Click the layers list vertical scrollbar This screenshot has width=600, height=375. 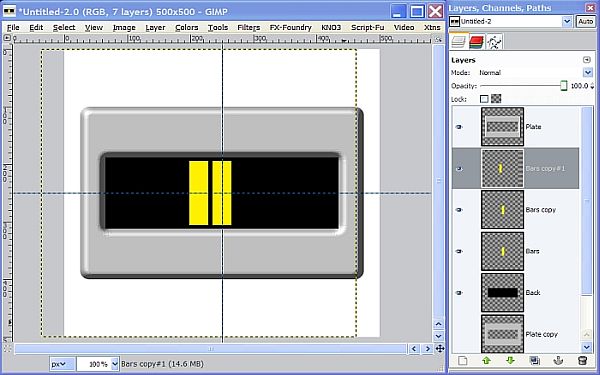[587, 201]
